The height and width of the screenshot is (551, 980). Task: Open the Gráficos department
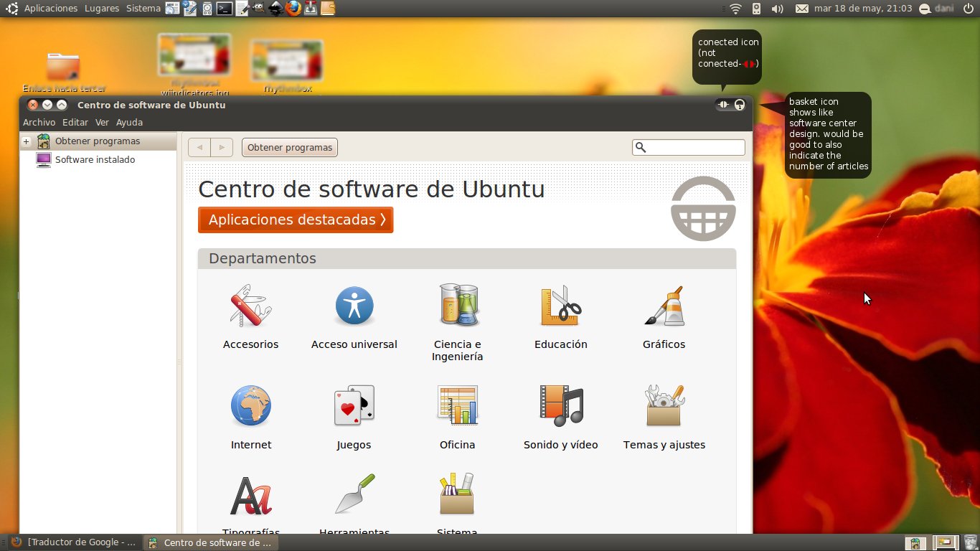click(x=664, y=316)
